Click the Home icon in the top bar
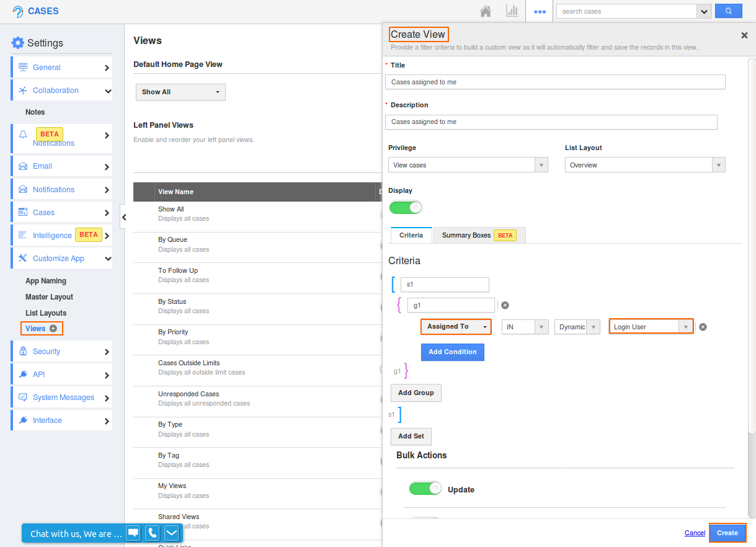Viewport: 756px width, 547px height. 486,11
